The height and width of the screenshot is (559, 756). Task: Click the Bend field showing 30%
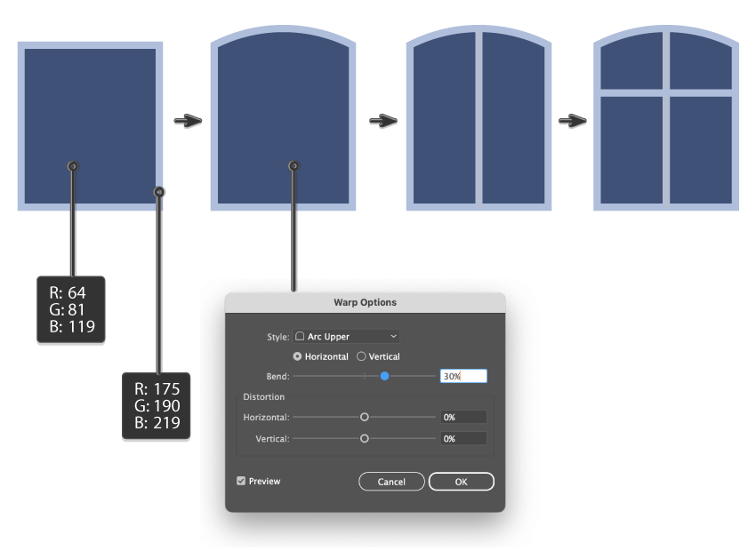pyautogui.click(x=463, y=377)
